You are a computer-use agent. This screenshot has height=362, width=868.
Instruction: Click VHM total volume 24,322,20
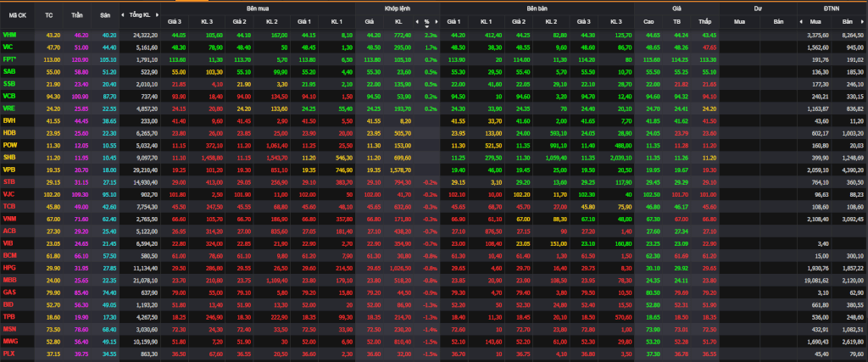point(146,35)
